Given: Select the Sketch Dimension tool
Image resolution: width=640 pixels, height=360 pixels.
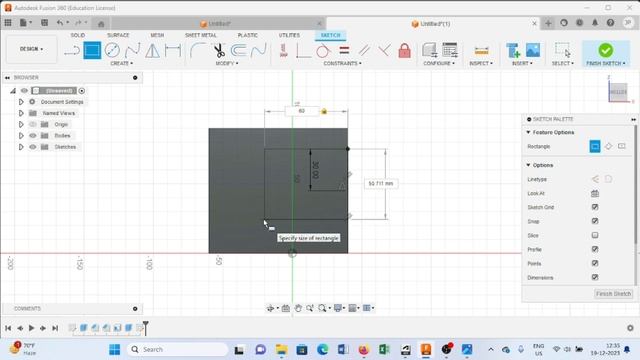Looking at the screenshot, I should tap(173, 51).
